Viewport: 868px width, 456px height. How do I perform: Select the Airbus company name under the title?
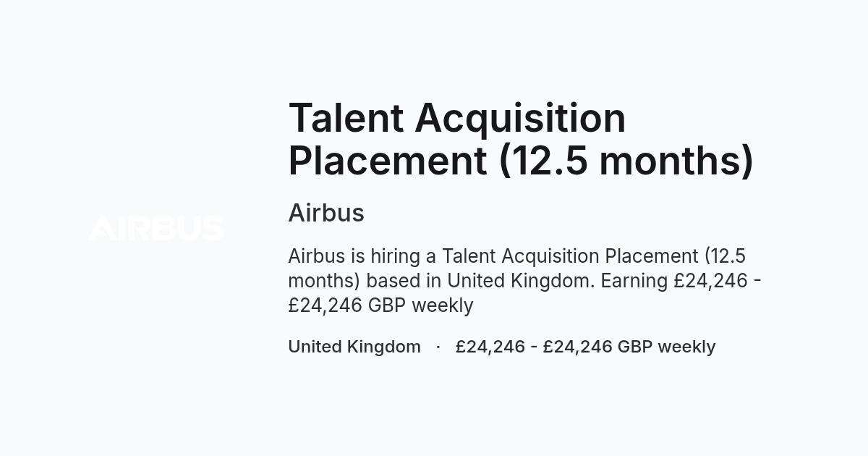[x=326, y=213]
